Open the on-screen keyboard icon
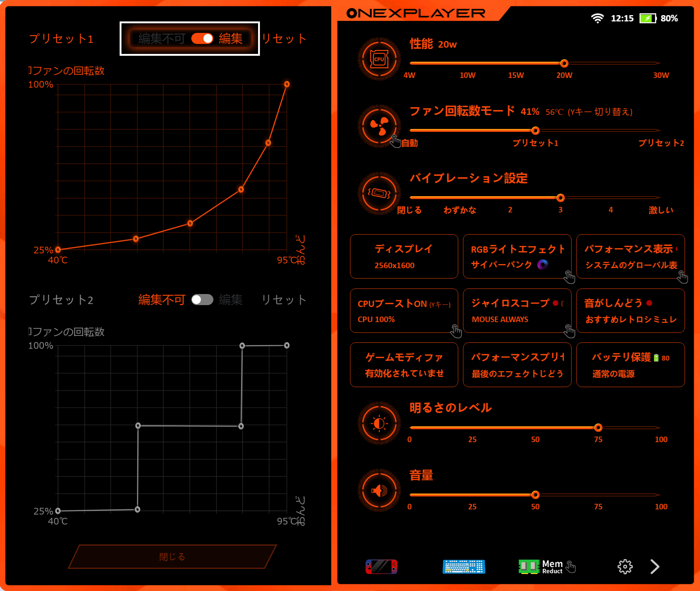This screenshot has width=700, height=591. point(464,567)
